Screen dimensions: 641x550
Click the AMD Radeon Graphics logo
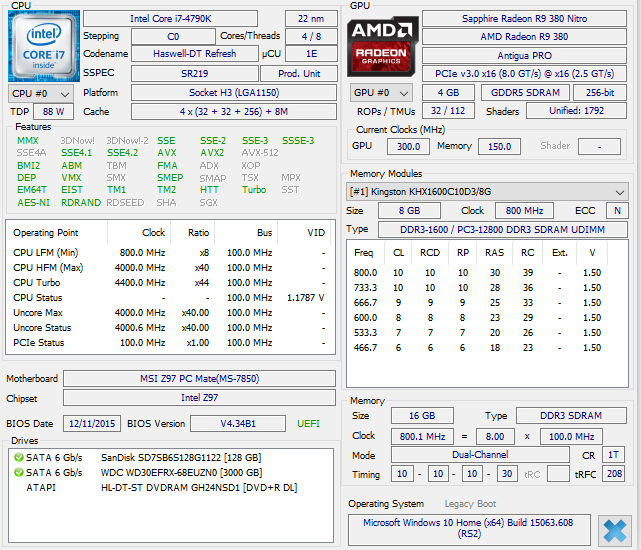pyautogui.click(x=382, y=46)
